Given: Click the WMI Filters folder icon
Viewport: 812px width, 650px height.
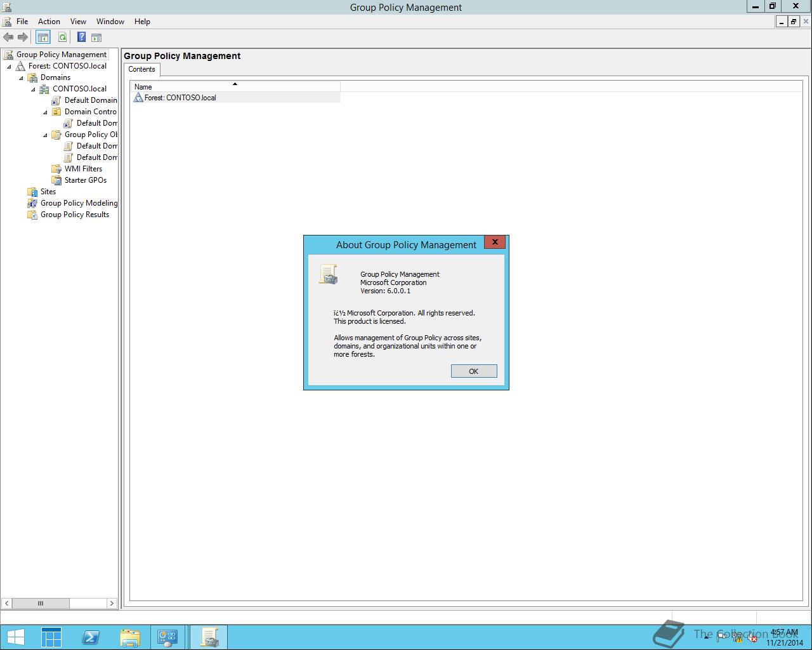Looking at the screenshot, I should point(56,169).
